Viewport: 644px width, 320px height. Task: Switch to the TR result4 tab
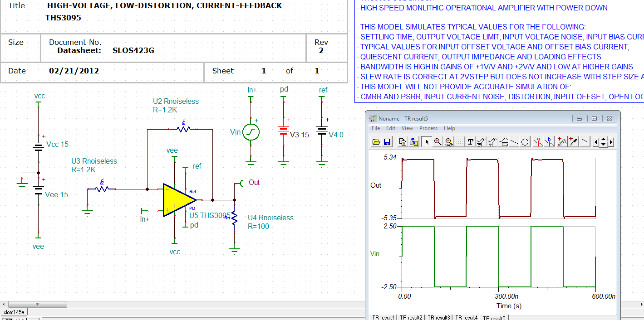pyautogui.click(x=467, y=317)
